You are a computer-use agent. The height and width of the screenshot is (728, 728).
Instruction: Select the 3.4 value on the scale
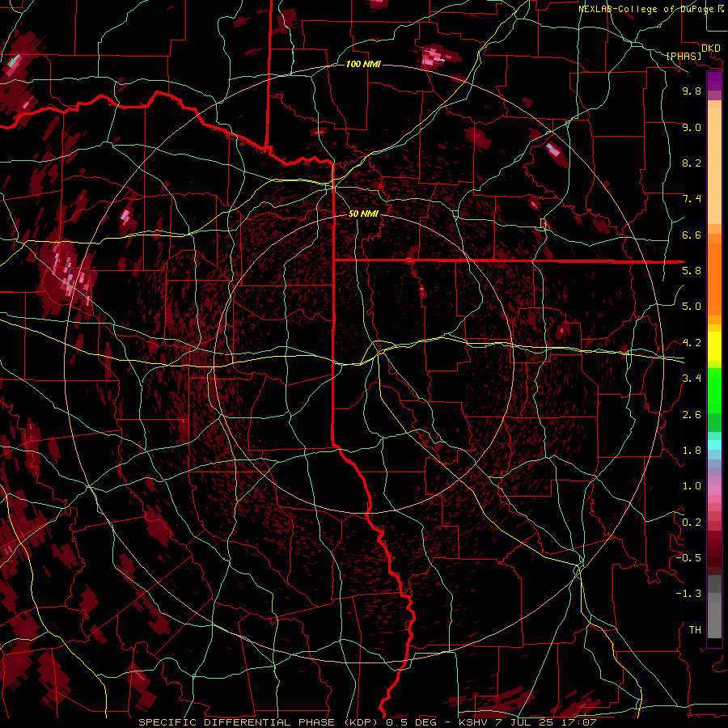click(692, 379)
